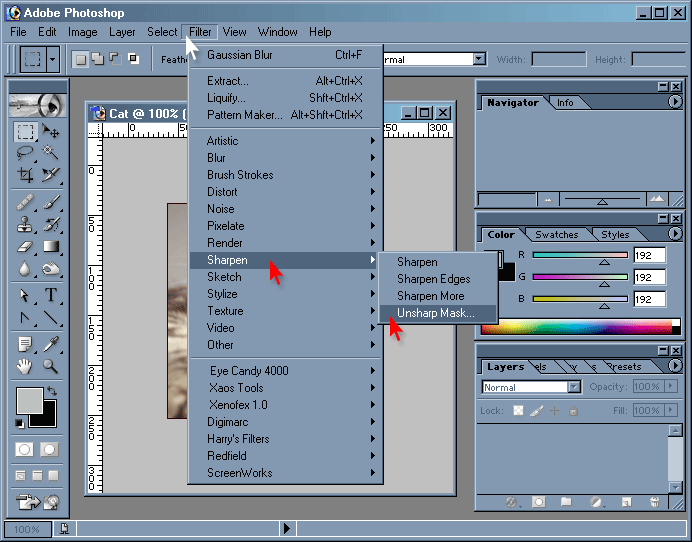The width and height of the screenshot is (692, 542).
Task: Reset default foreground and background colors
Action: 19,423
